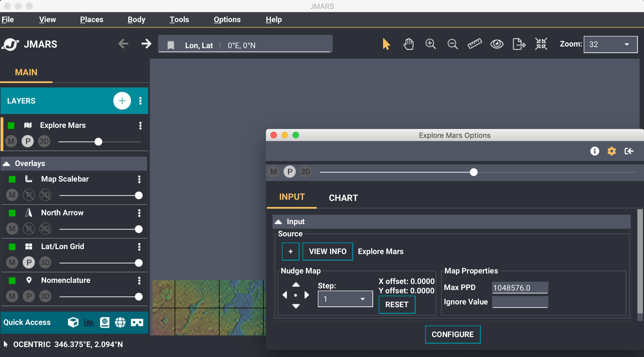The image size is (644, 357).
Task: Toggle M button in Explore Mars Options
Action: point(274,172)
